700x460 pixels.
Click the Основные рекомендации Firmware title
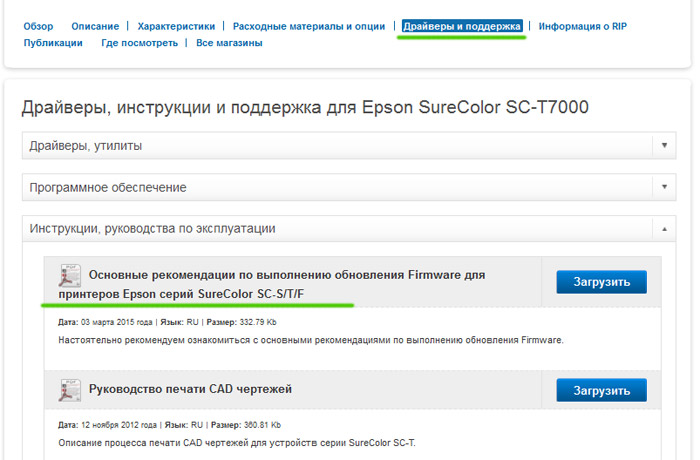tap(271, 284)
